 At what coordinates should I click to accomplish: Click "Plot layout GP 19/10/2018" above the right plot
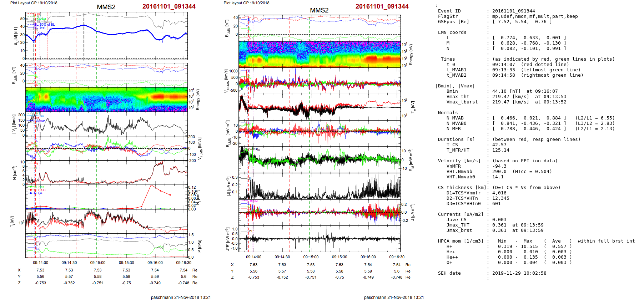247,3
